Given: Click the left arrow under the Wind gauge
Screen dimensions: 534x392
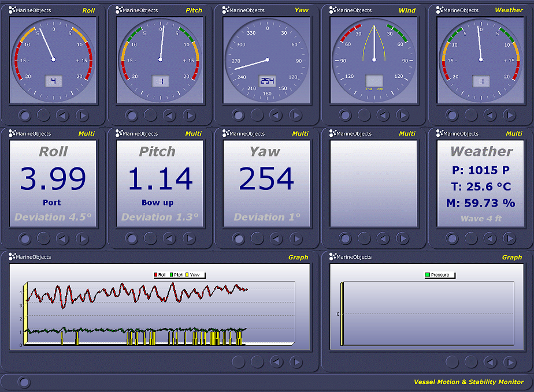Looking at the screenshot, I should pos(383,115).
